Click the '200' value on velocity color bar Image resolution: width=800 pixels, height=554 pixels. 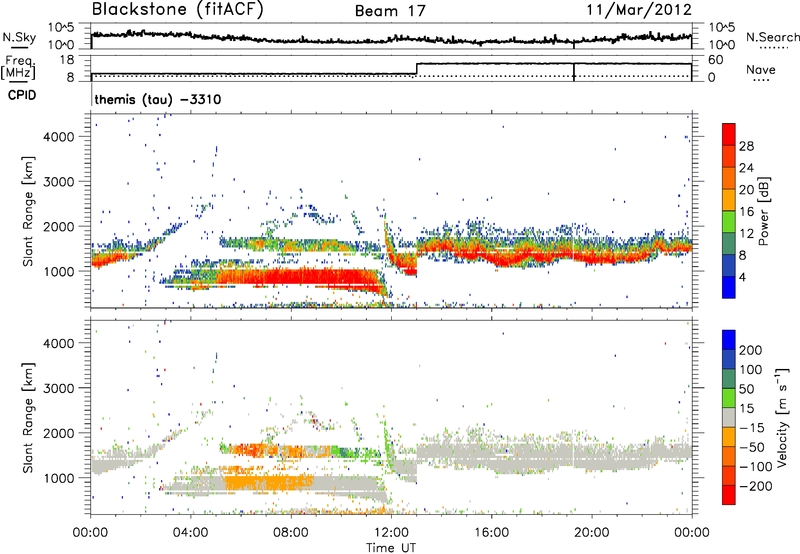[751, 350]
